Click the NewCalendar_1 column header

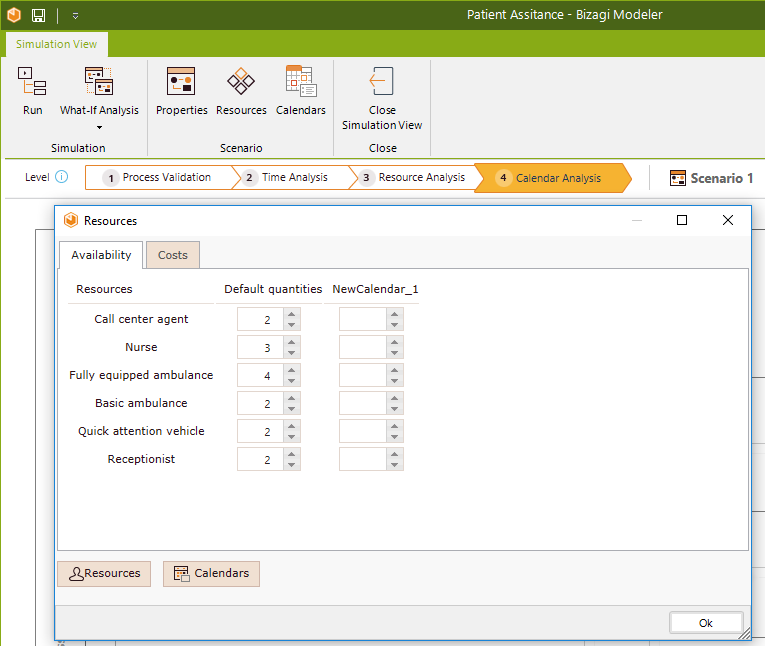pos(375,289)
